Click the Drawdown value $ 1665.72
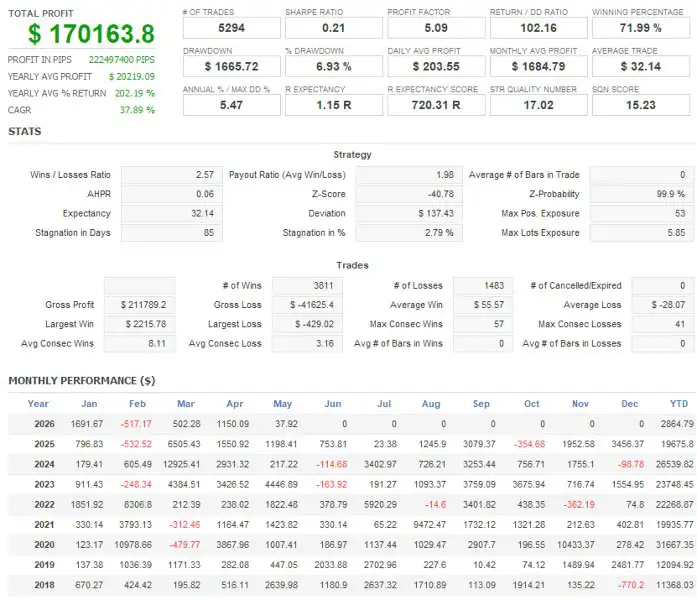This screenshot has height=600, width=697. [232, 67]
